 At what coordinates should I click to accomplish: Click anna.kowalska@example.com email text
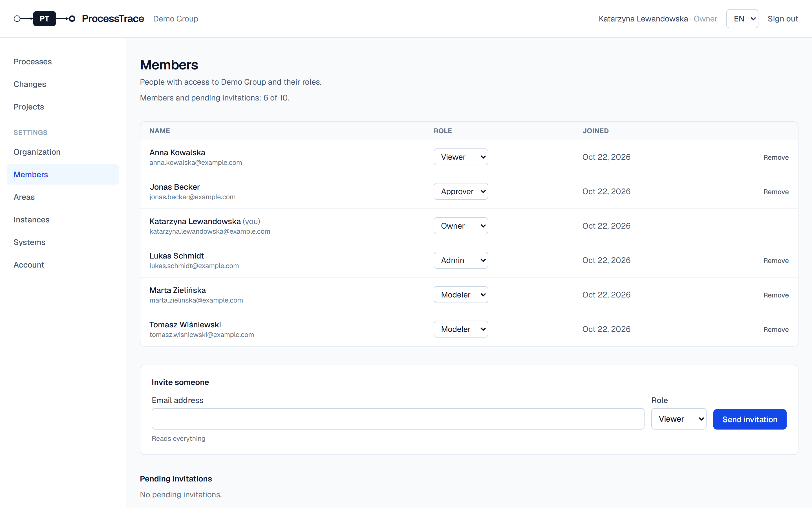pos(196,163)
